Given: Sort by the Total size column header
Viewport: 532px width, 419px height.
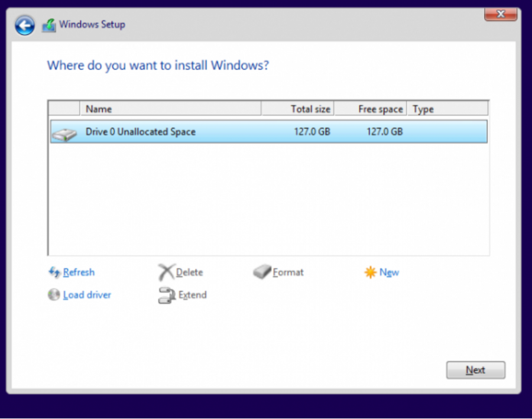Looking at the screenshot, I should (x=297, y=109).
